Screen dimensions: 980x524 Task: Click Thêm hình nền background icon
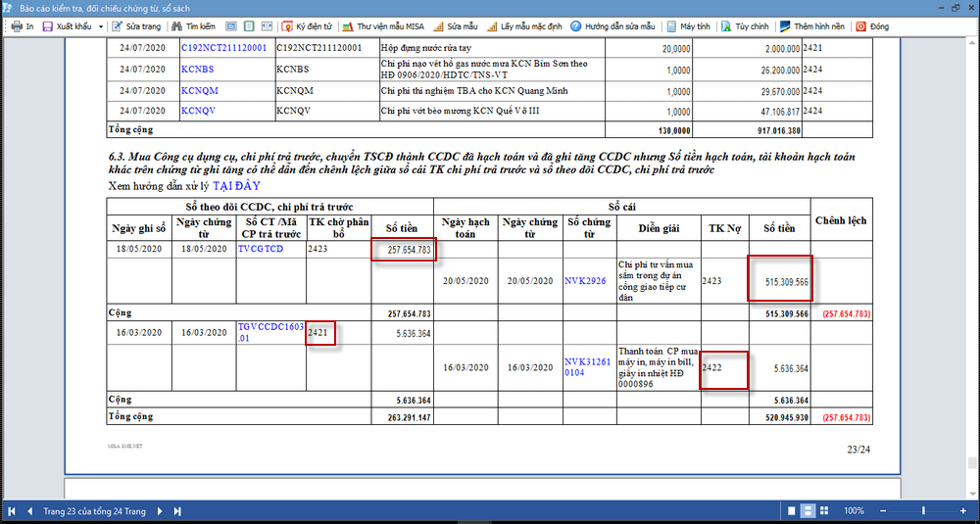(784, 26)
